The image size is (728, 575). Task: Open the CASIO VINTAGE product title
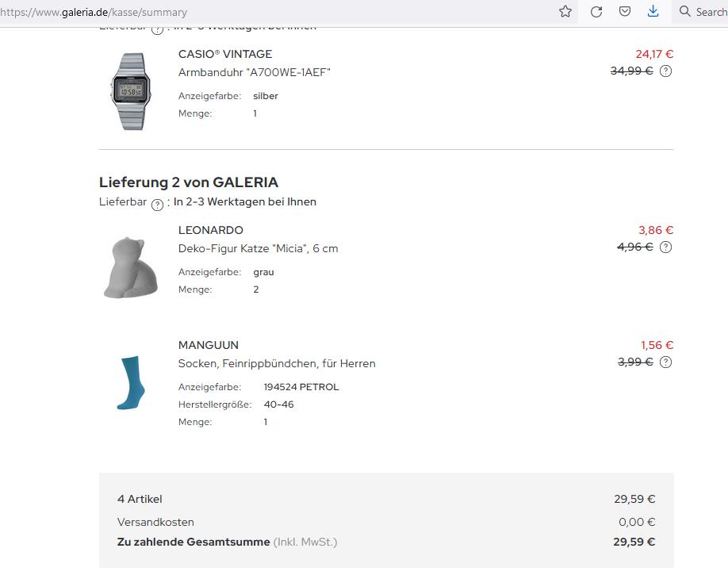tap(225, 54)
